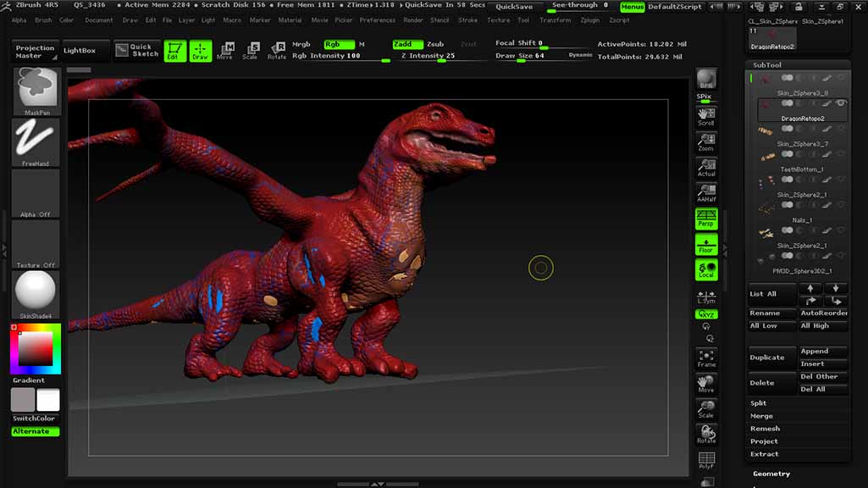This screenshot has height=488, width=868.
Task: Toggle Local transformation mode
Action: point(706,269)
